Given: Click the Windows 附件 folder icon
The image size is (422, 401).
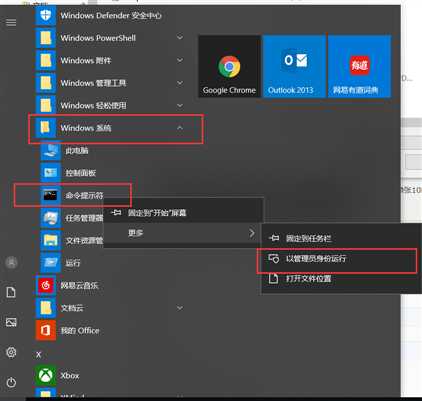Looking at the screenshot, I should pyautogui.click(x=45, y=60).
